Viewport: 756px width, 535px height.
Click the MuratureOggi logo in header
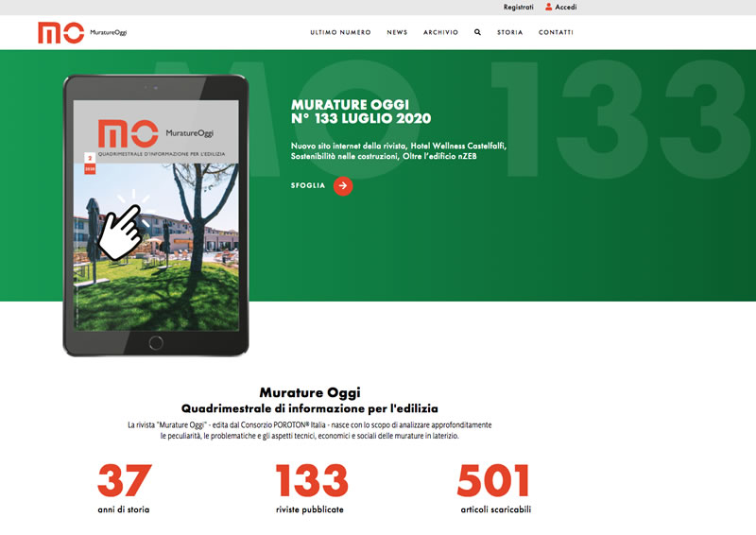[82, 33]
